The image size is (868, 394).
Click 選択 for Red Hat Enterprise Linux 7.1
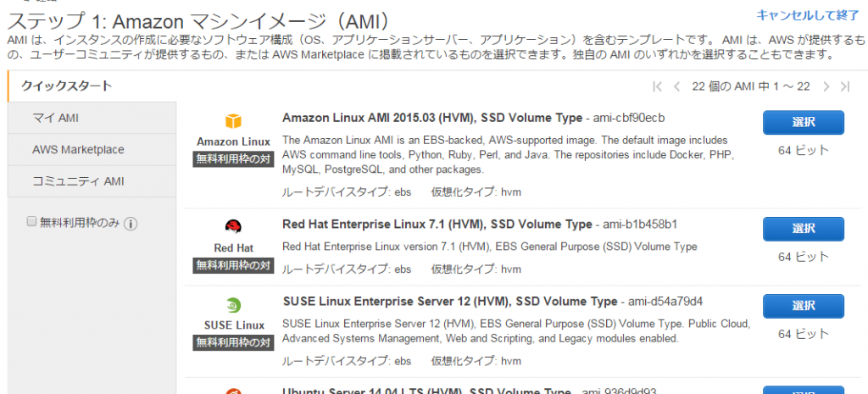pyautogui.click(x=803, y=229)
